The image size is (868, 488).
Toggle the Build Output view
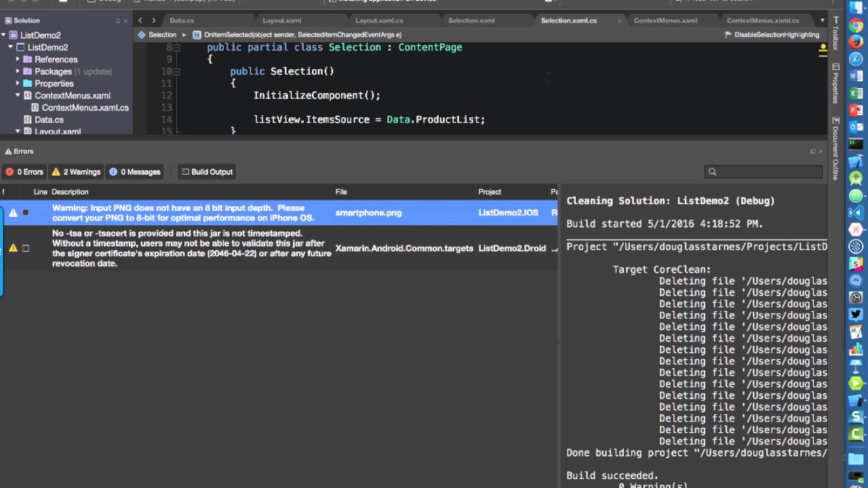pos(207,171)
